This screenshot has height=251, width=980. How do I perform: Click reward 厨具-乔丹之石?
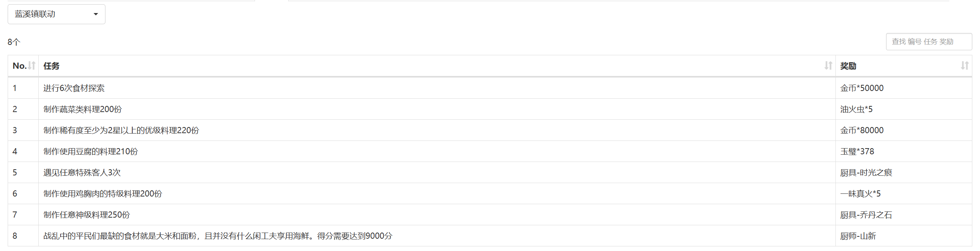pos(866,215)
